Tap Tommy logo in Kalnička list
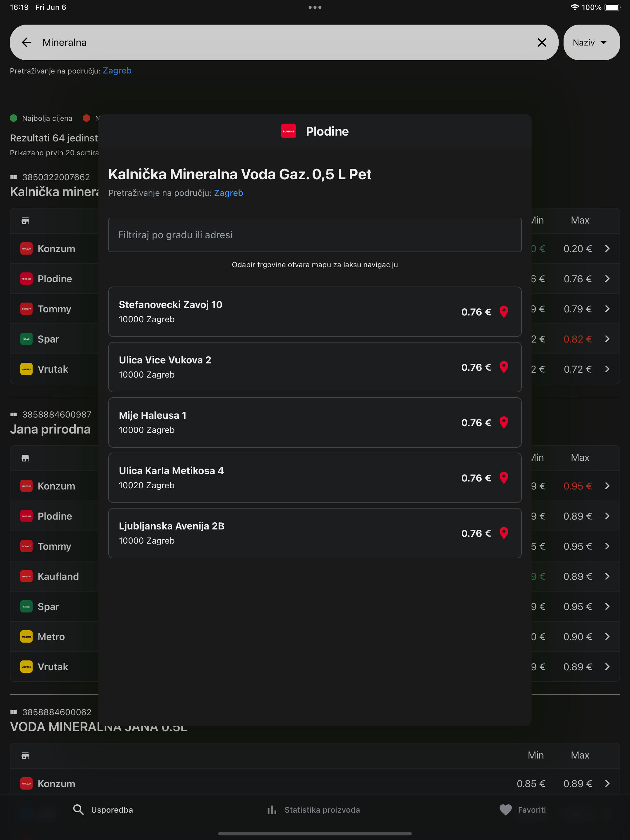Image resolution: width=630 pixels, height=840 pixels. click(x=26, y=309)
